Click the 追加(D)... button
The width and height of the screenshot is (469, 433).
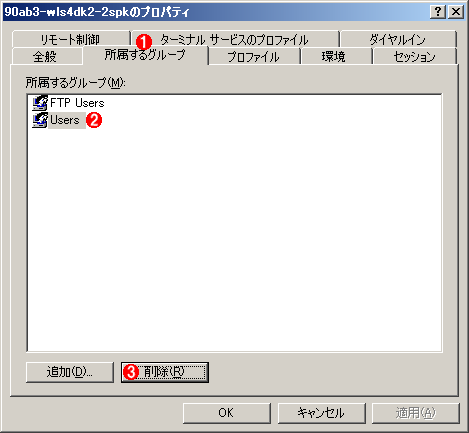click(x=70, y=372)
